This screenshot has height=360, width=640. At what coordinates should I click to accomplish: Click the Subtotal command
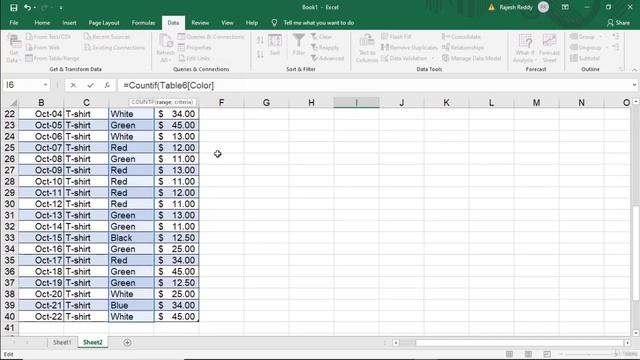pyautogui.click(x=585, y=58)
